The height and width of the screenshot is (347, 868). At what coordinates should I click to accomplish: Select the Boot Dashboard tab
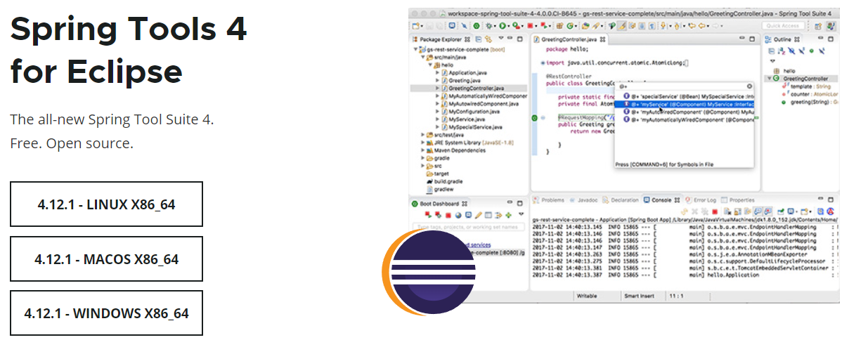click(x=440, y=204)
